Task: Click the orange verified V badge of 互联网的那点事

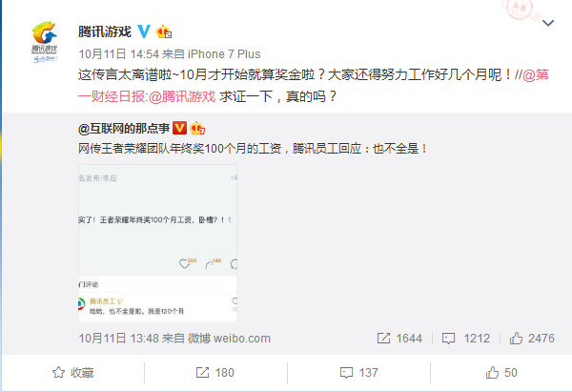Action: point(179,128)
